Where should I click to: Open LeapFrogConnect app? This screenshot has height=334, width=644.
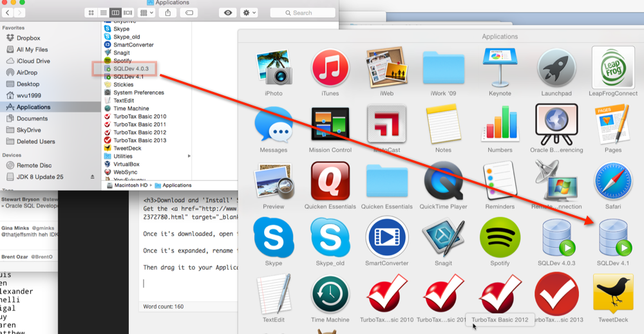tap(613, 68)
